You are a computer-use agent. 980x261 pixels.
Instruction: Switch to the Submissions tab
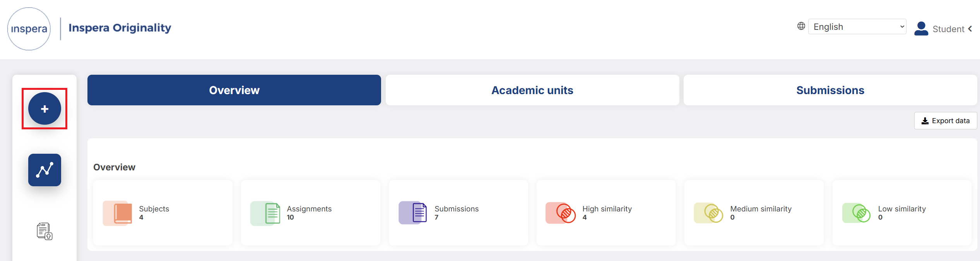coord(830,90)
